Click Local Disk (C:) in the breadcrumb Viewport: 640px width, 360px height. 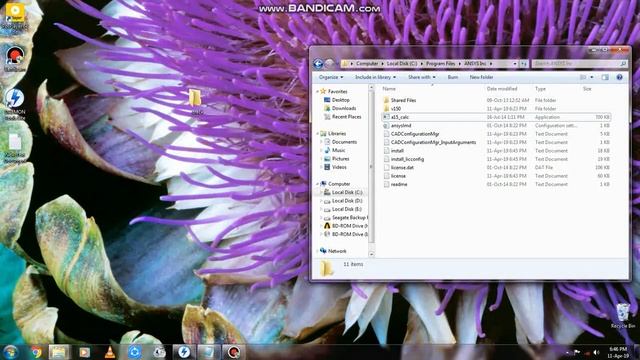point(402,64)
